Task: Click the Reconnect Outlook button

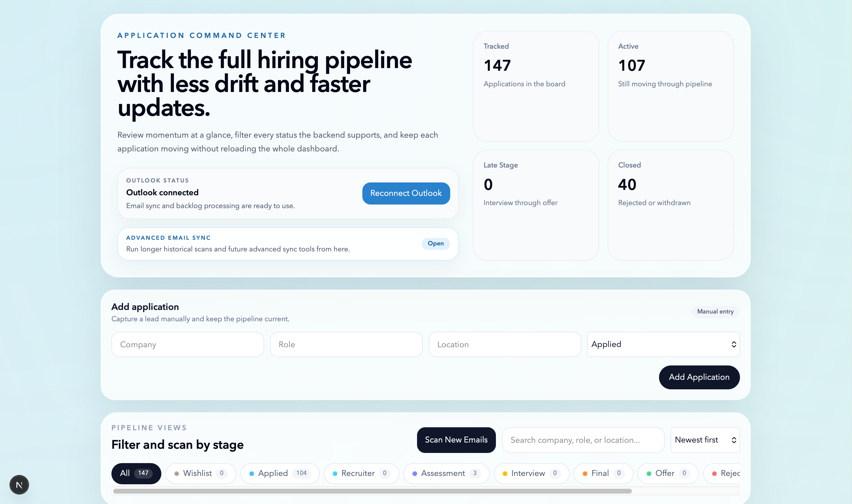Action: [406, 193]
